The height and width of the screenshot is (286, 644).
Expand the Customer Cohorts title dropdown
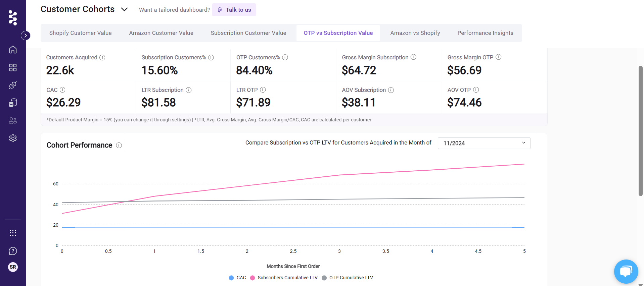[x=124, y=9]
